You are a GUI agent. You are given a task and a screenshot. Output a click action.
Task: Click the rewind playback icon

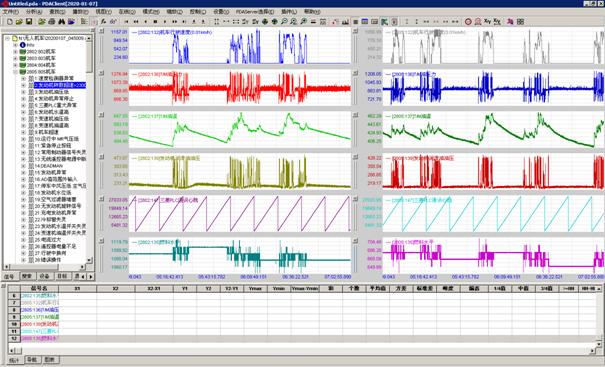(136, 22)
